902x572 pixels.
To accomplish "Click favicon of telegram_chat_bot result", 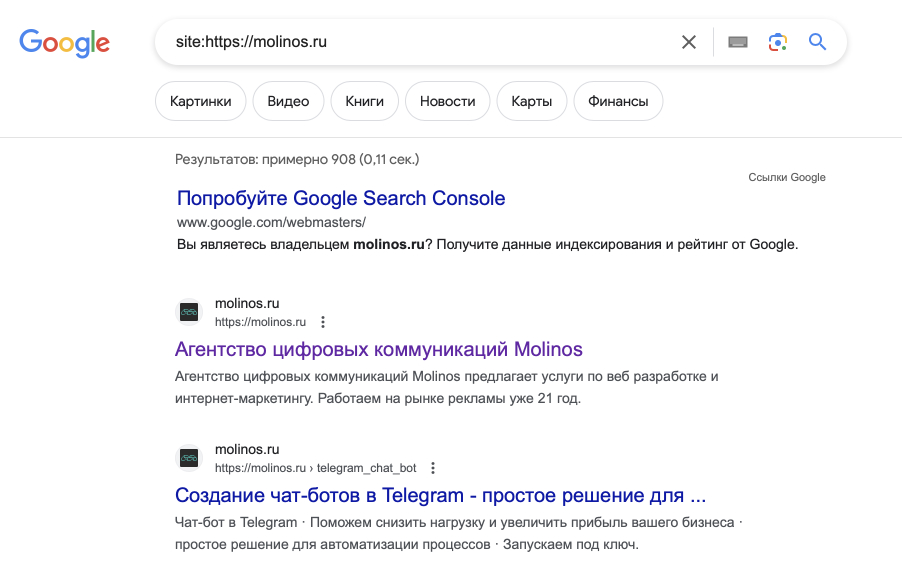I will (189, 459).
